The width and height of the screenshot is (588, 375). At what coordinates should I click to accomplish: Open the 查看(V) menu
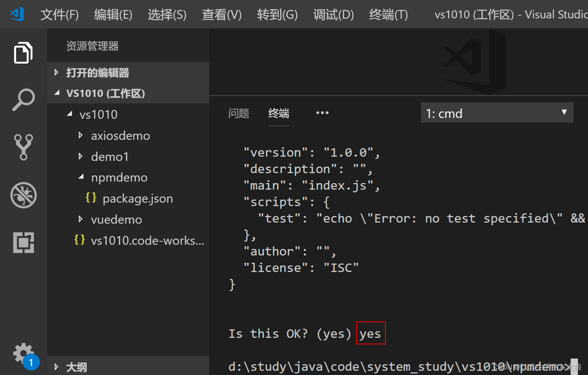[x=222, y=15]
